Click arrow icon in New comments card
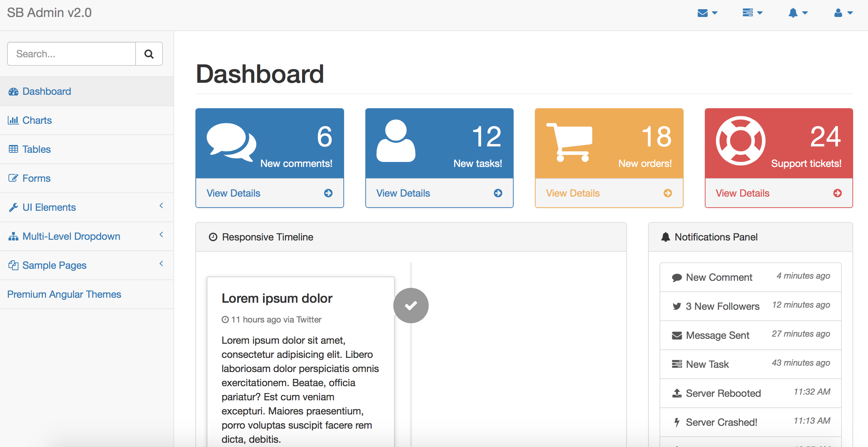The image size is (868, 447). click(x=328, y=193)
